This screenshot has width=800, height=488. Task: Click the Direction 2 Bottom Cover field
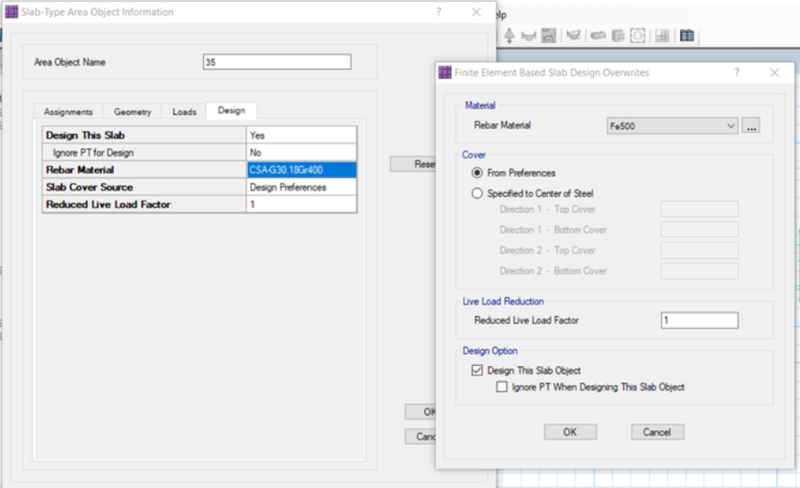click(x=699, y=271)
